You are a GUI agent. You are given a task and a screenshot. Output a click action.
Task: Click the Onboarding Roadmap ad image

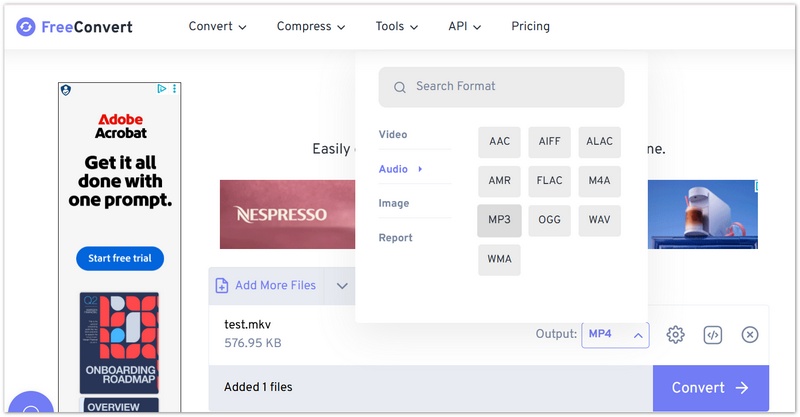tap(119, 342)
